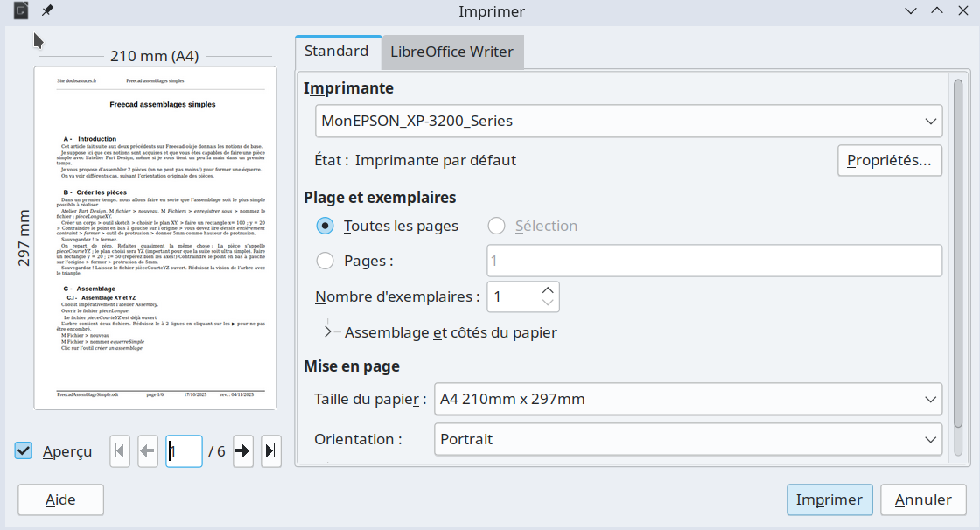Advance to the next preview page
The image size is (980, 530).
(x=242, y=451)
